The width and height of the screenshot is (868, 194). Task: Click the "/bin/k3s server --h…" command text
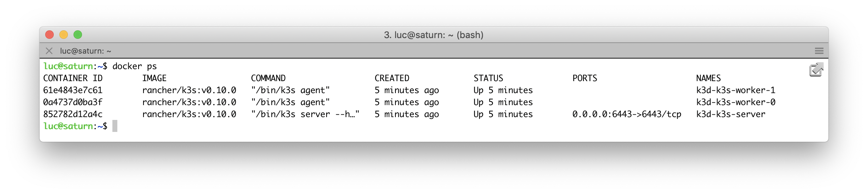305,114
